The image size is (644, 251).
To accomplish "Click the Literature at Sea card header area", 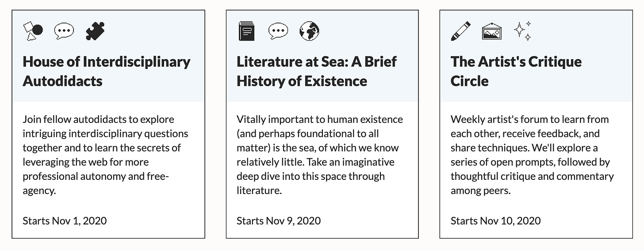I will 322,56.
